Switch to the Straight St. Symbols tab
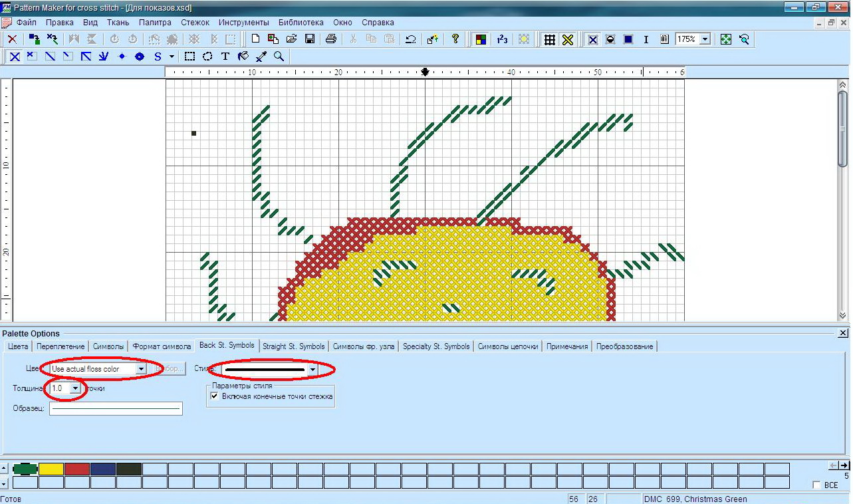The height and width of the screenshot is (504, 853). [x=293, y=346]
